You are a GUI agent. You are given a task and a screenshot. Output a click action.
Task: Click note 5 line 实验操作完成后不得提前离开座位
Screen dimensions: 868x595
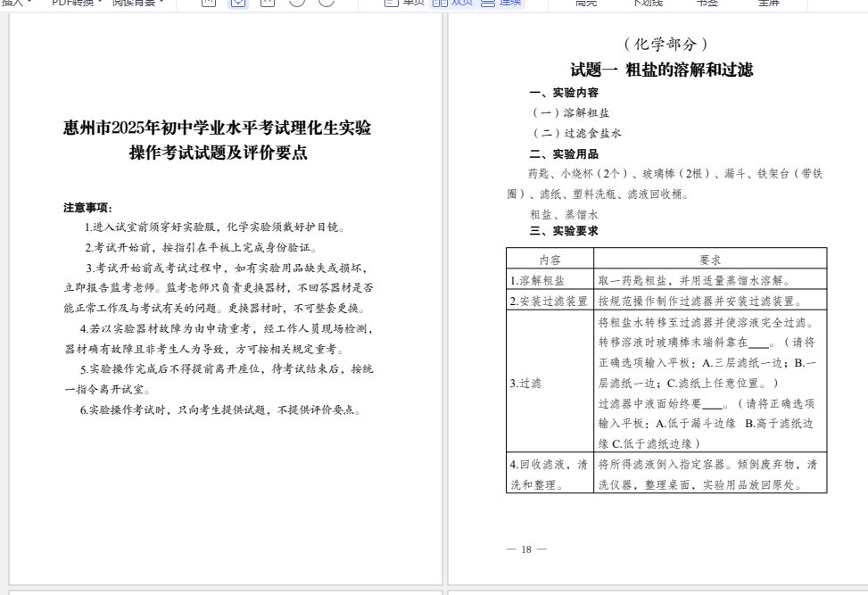point(227,369)
